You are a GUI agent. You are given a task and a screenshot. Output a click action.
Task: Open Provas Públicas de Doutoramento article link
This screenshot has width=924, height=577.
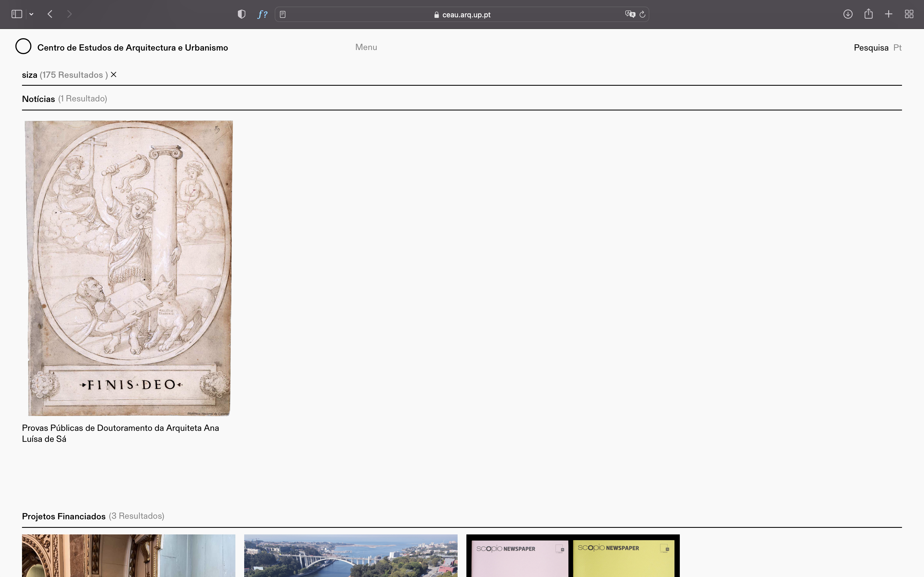[x=120, y=433]
